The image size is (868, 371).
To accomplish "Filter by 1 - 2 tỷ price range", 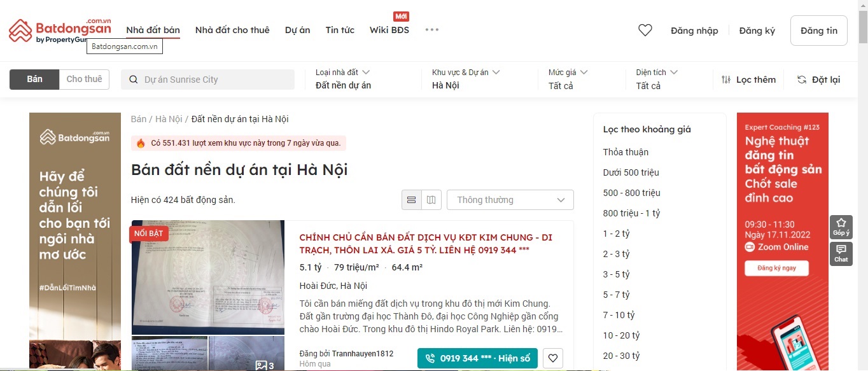I will pos(616,234).
